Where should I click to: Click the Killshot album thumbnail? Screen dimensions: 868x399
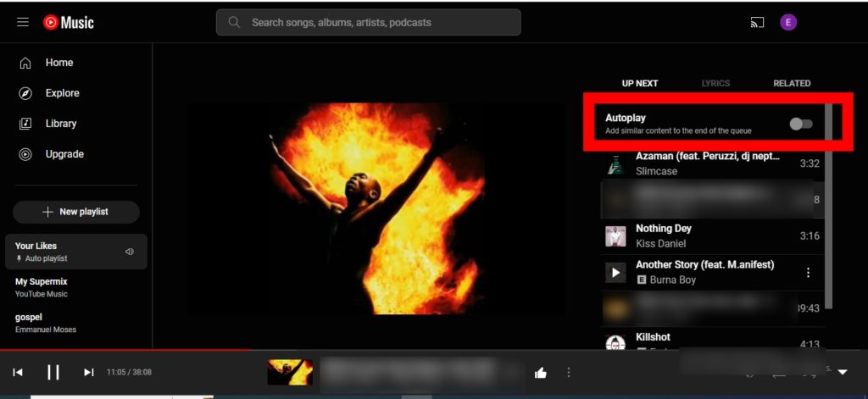click(x=615, y=342)
